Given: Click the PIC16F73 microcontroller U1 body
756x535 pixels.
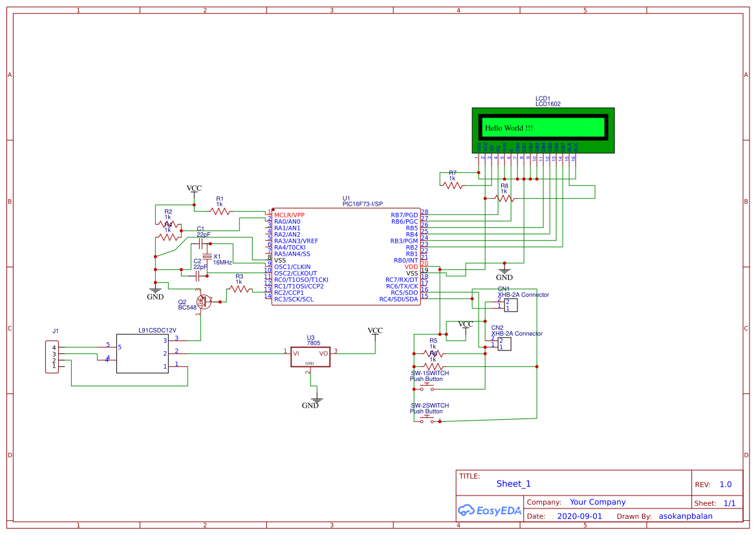Looking at the screenshot, I should [x=346, y=257].
